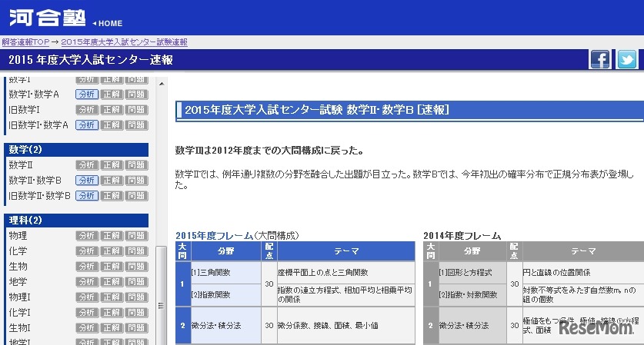This screenshot has width=644, height=345.
Task: Open 問題 for 生物I
Action: coord(136,328)
